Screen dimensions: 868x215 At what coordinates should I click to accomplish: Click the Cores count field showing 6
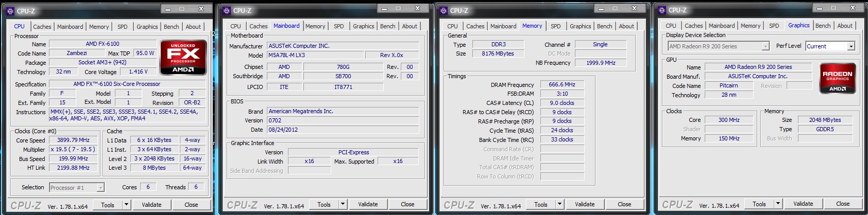tap(148, 187)
